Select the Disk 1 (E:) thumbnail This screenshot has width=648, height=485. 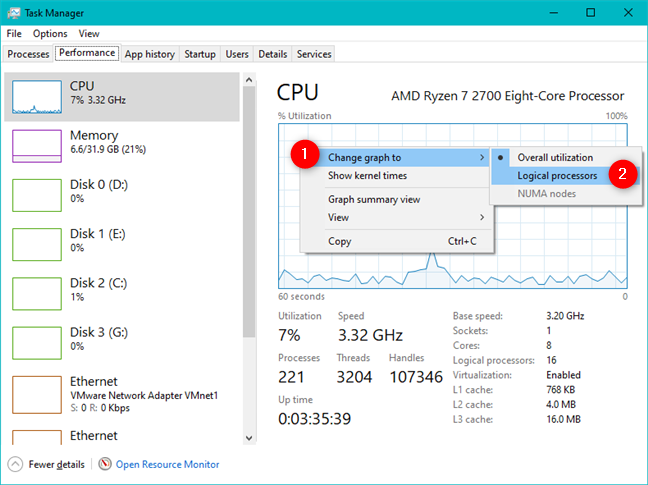[37, 244]
